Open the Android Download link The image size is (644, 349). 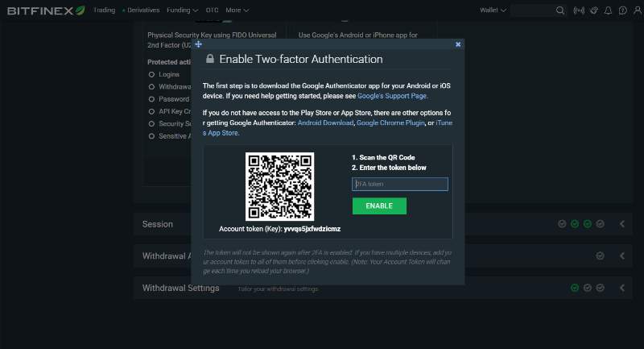pyautogui.click(x=325, y=123)
